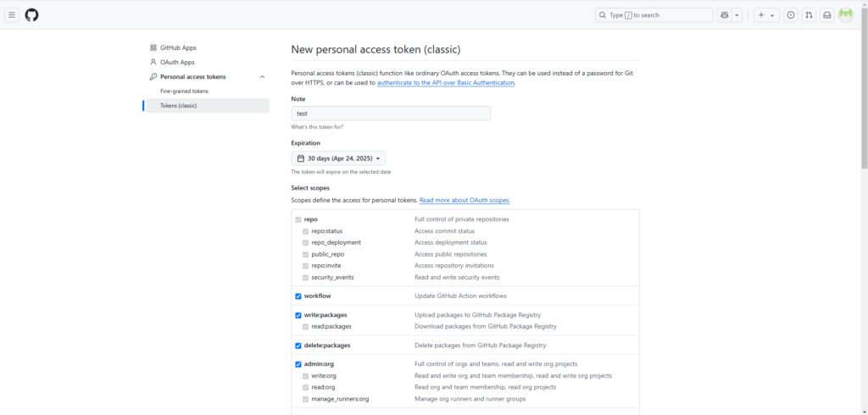Open the user avatar menu
This screenshot has height=415, width=868.
(845, 15)
